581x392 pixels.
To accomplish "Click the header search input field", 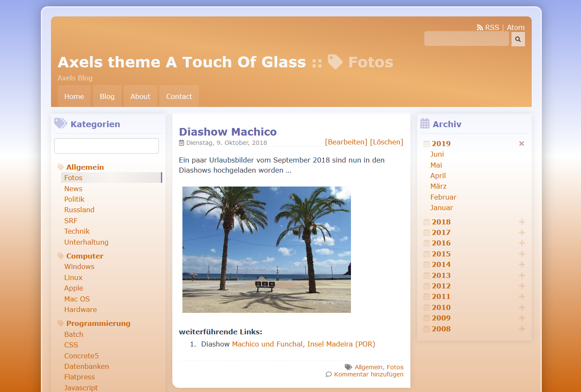I will [466, 39].
